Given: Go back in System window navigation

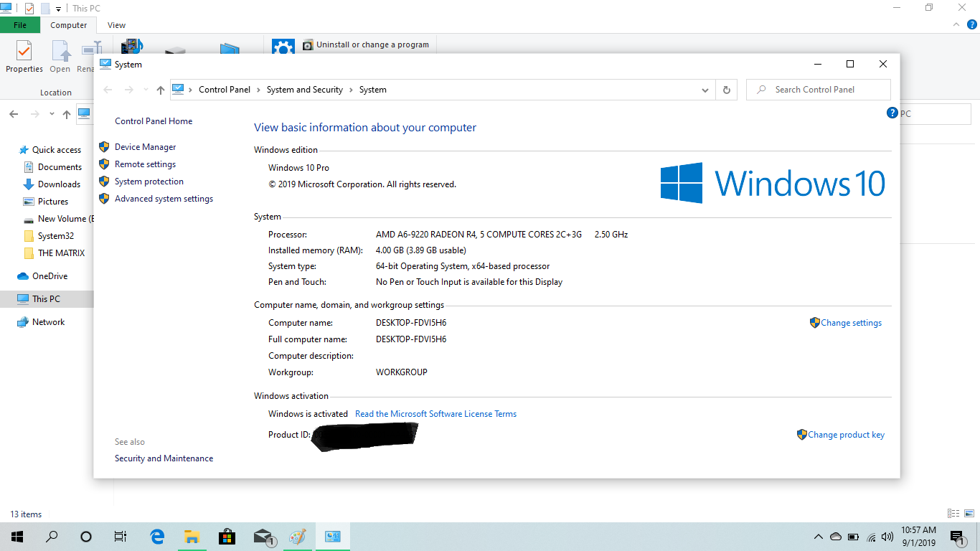Looking at the screenshot, I should [108, 90].
